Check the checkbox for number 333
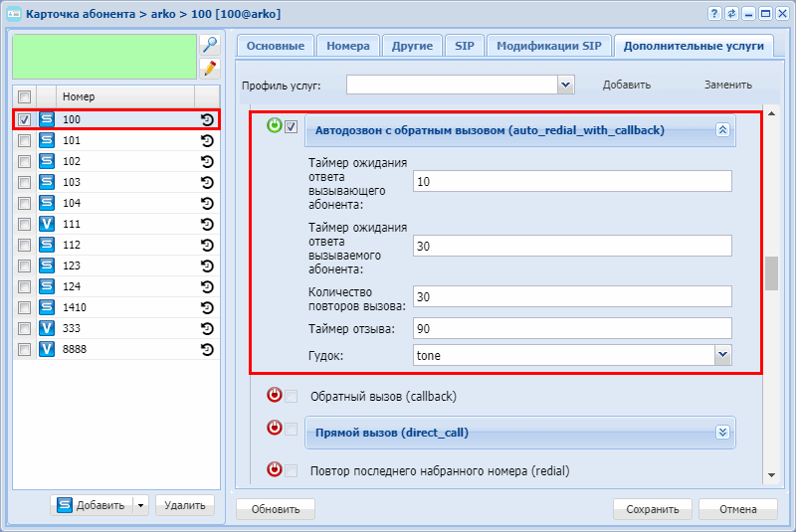 coord(24,328)
